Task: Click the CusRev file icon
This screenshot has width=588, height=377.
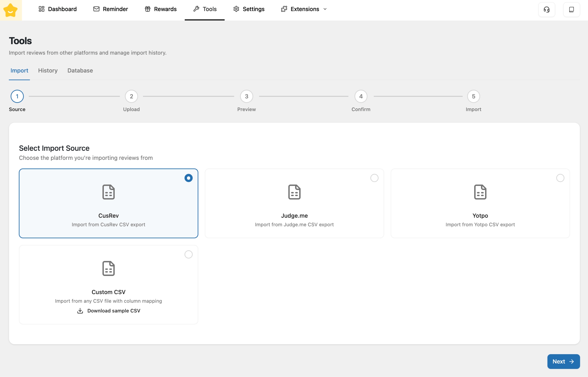Action: (x=108, y=192)
